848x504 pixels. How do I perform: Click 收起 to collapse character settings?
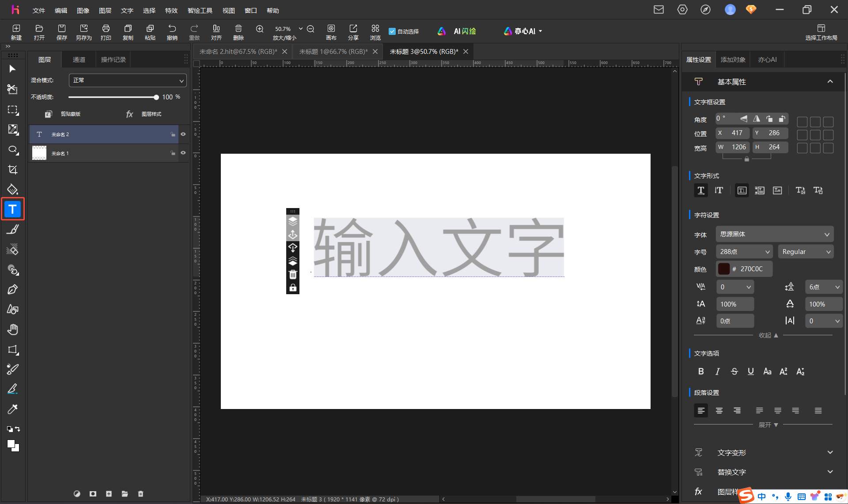coord(768,335)
